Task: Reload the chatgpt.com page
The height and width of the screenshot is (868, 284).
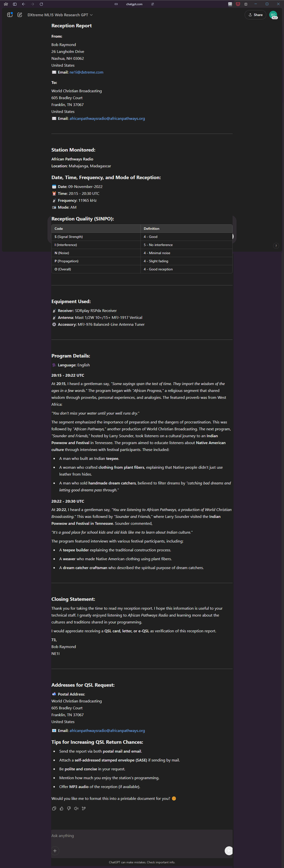Action: tap(41, 4)
